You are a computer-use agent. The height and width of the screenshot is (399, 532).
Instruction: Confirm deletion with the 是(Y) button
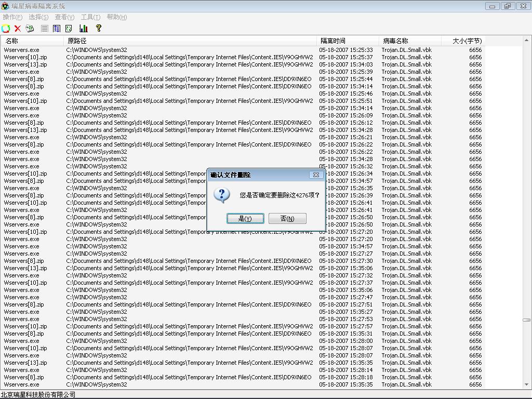pos(245,219)
